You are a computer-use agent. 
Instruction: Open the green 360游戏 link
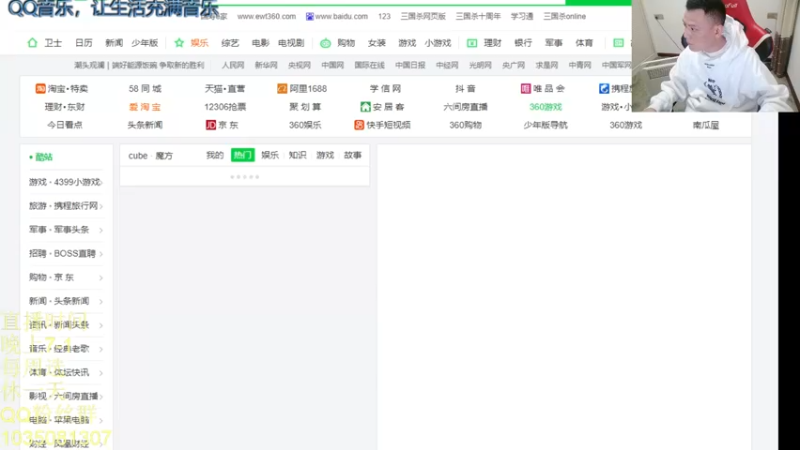click(x=545, y=107)
